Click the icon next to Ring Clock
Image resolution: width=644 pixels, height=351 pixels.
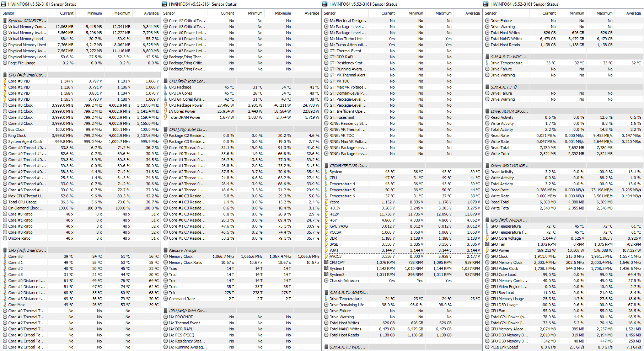5,135
